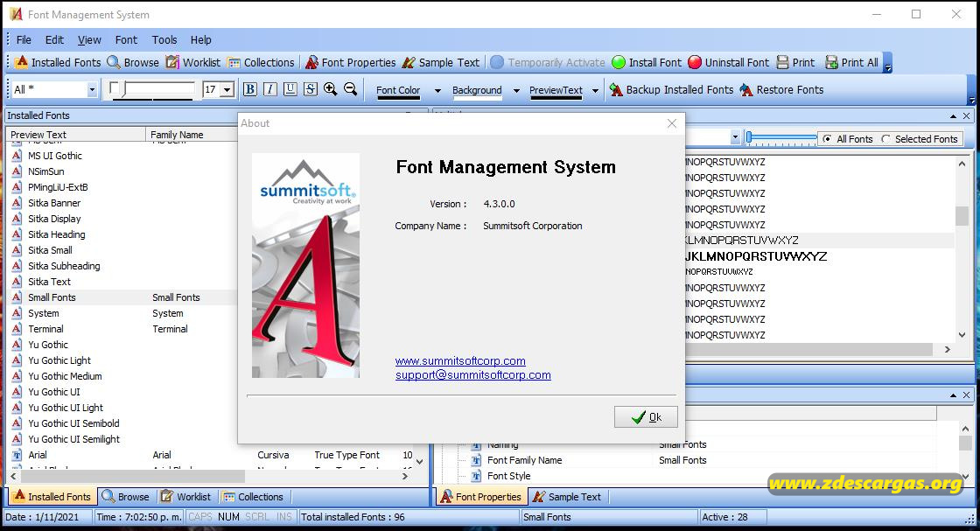This screenshot has width=980, height=531.
Task: Click the Family Name column header
Action: point(192,135)
